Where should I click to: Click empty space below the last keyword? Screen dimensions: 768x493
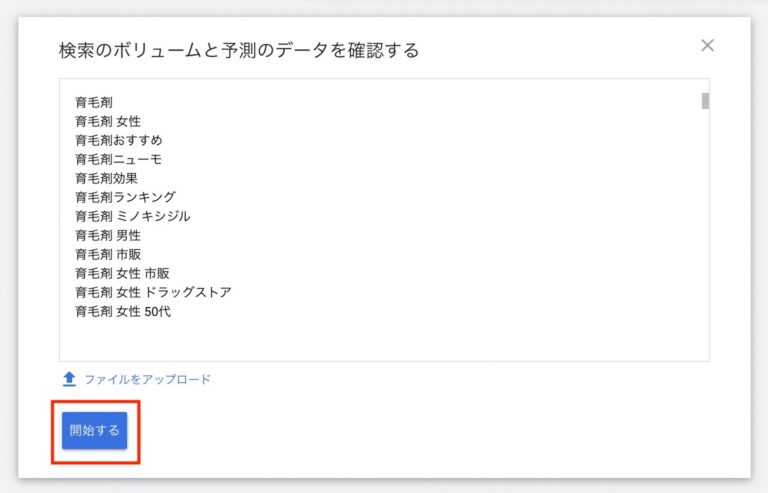point(380,338)
